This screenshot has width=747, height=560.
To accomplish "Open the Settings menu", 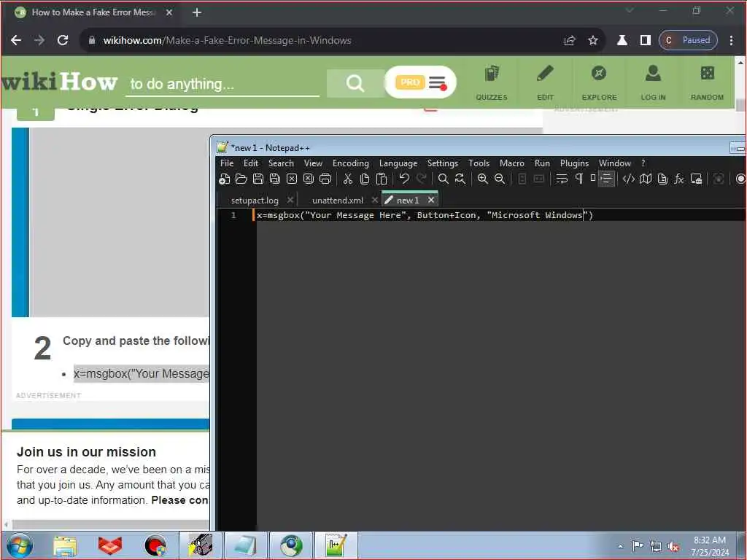I will tap(443, 163).
